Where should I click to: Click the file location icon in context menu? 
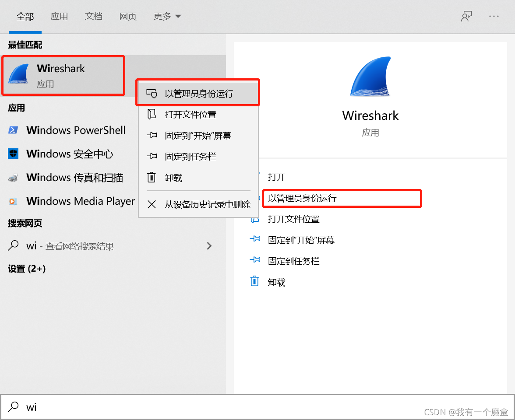tap(152, 114)
